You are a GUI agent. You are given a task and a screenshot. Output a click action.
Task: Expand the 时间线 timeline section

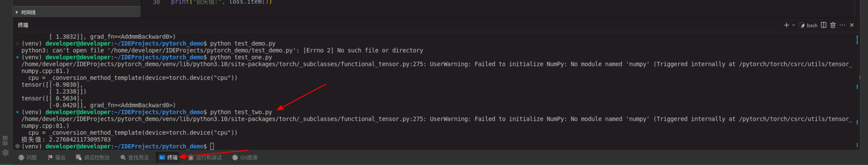tap(26, 12)
